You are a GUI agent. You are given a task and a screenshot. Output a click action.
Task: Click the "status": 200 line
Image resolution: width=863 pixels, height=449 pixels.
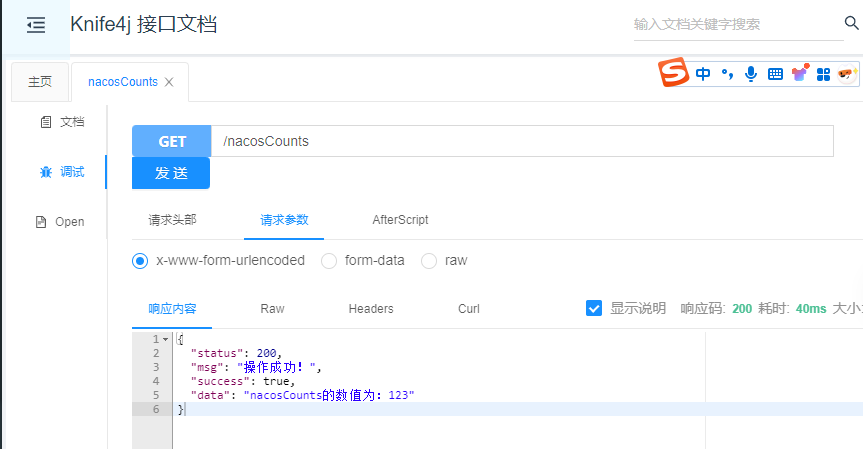point(236,353)
